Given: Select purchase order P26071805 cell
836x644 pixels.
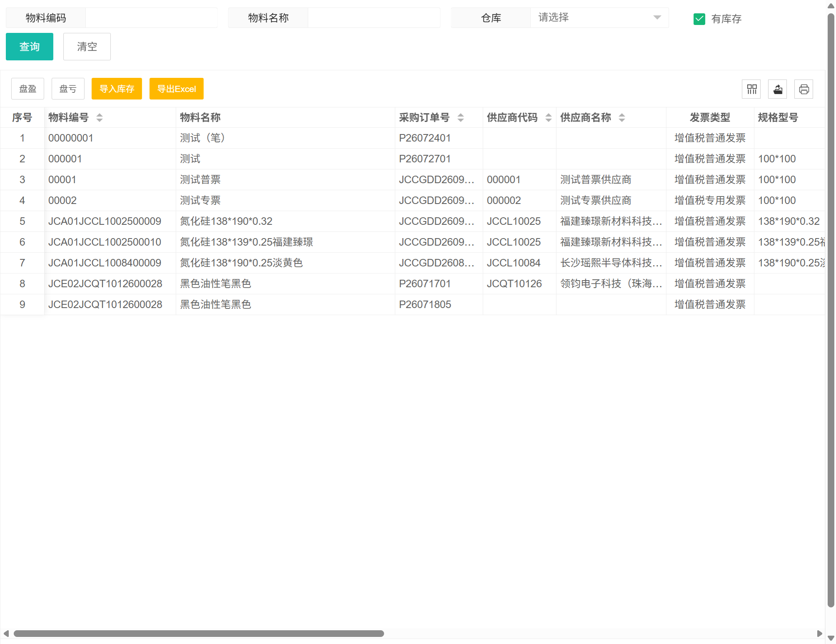Looking at the screenshot, I should tap(439, 305).
